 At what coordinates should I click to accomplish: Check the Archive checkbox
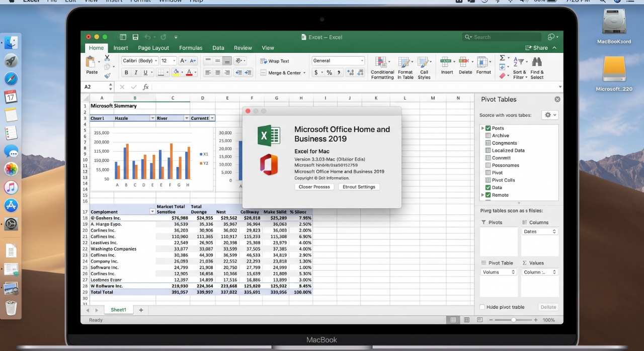click(488, 136)
